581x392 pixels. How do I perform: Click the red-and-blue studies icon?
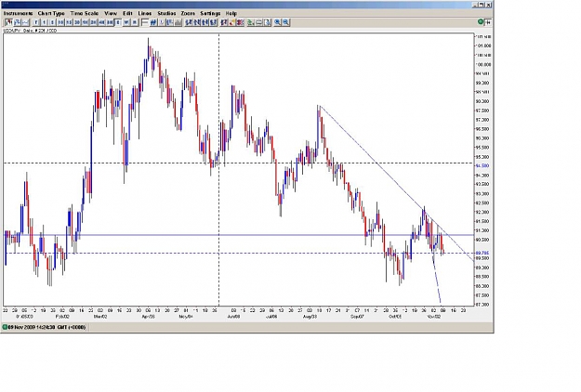[x=223, y=22]
